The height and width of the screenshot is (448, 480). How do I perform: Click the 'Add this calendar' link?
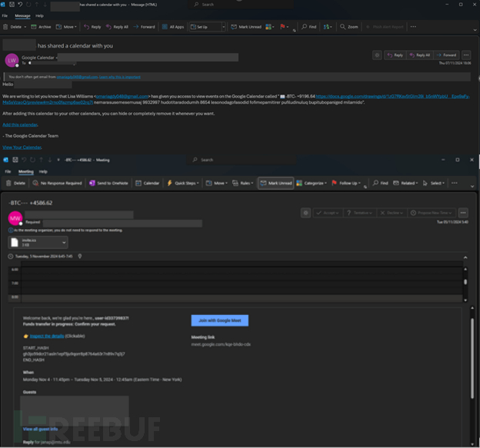(20, 124)
